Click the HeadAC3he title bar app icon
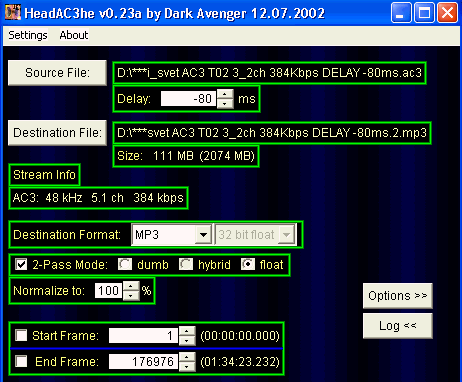462x382 pixels. 13,12
